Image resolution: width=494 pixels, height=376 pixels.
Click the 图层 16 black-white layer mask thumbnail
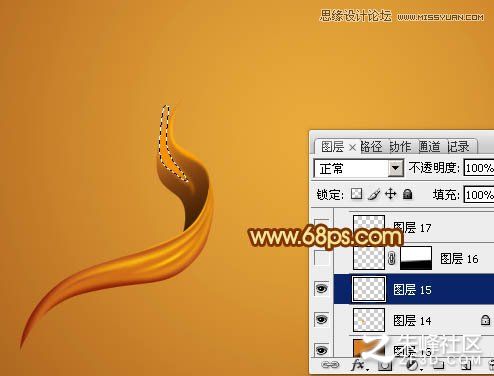(416, 258)
